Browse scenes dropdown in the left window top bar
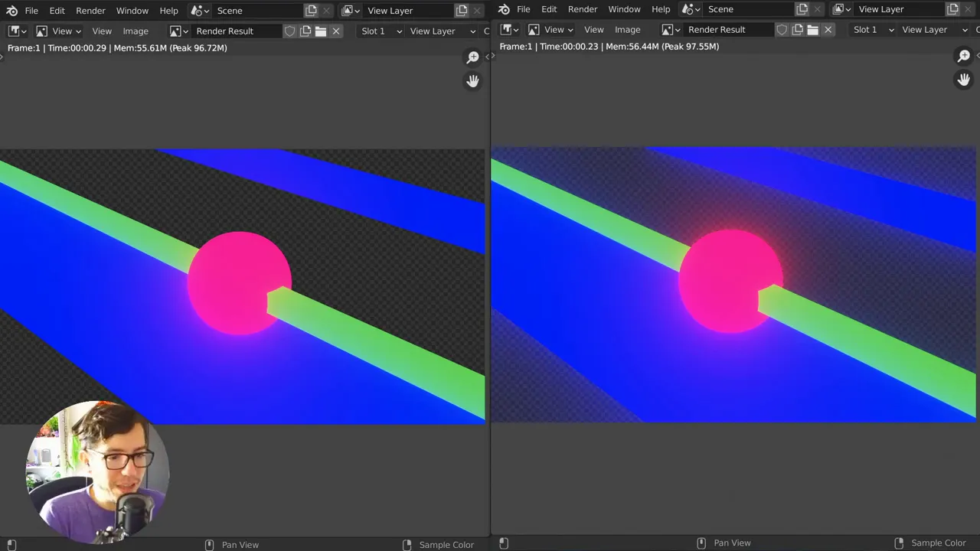Viewport: 980px width, 551px height. (201, 11)
